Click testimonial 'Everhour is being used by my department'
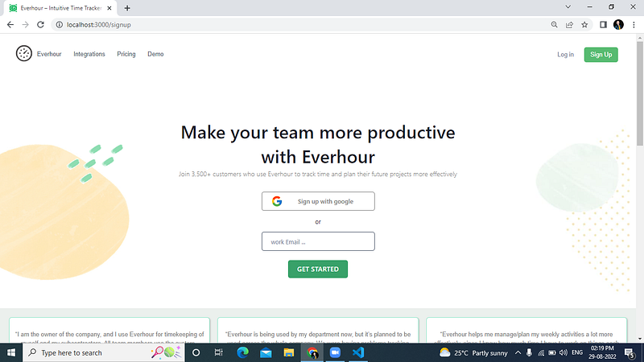Viewport: 644px width, 362px height. pyautogui.click(x=318, y=330)
